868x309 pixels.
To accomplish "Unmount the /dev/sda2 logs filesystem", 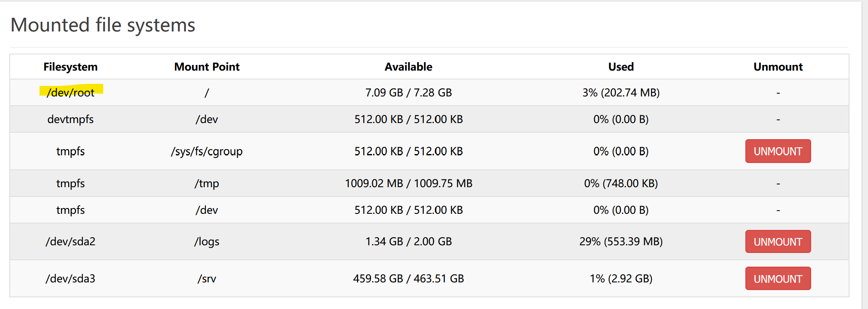I will pyautogui.click(x=778, y=242).
